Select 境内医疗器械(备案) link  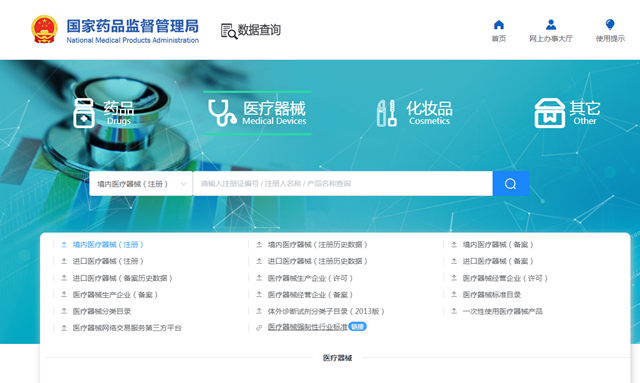[x=498, y=245]
